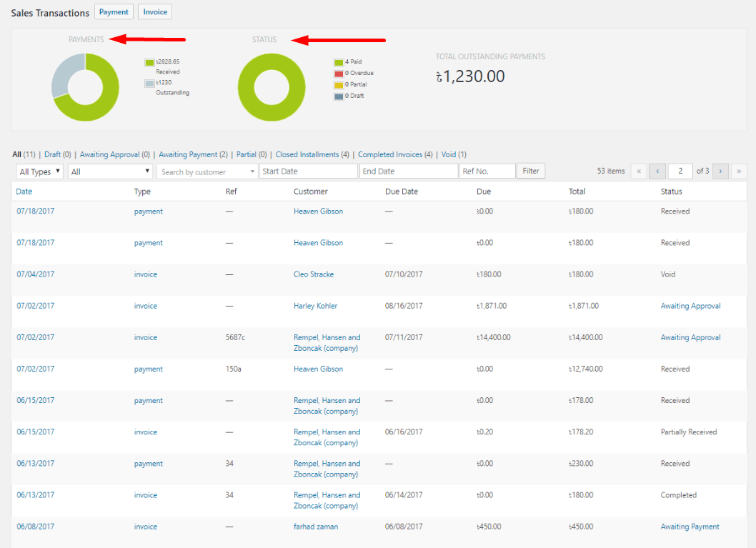Image resolution: width=756 pixels, height=548 pixels.
Task: Go to next page arrow
Action: coord(720,171)
